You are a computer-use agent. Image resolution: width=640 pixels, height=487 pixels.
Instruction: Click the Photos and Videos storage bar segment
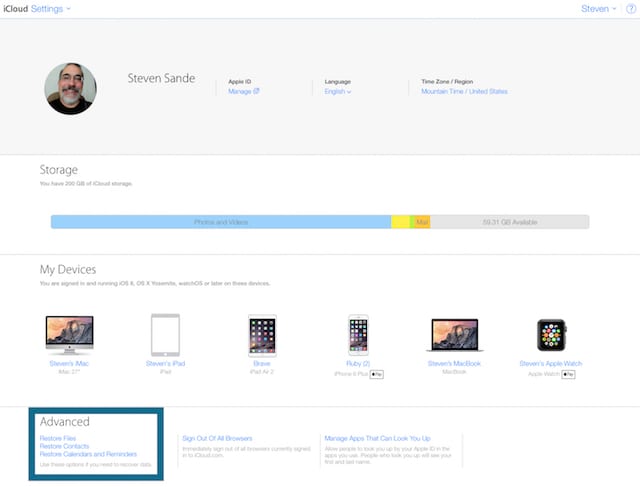click(x=221, y=221)
